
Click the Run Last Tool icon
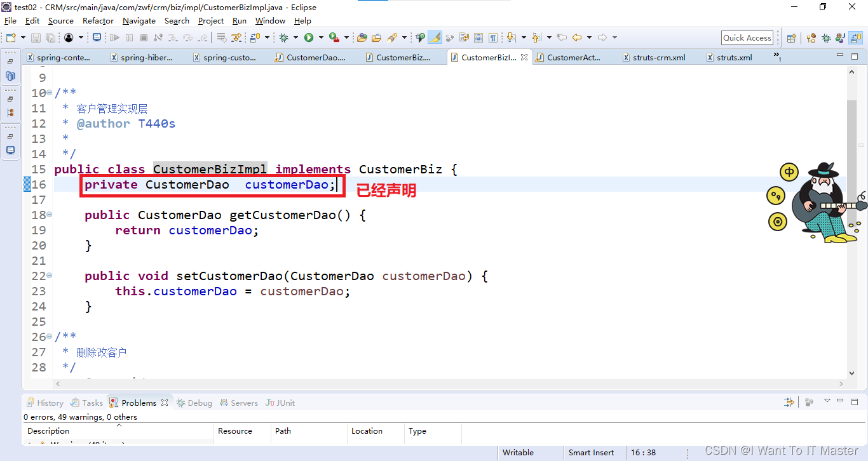334,37
